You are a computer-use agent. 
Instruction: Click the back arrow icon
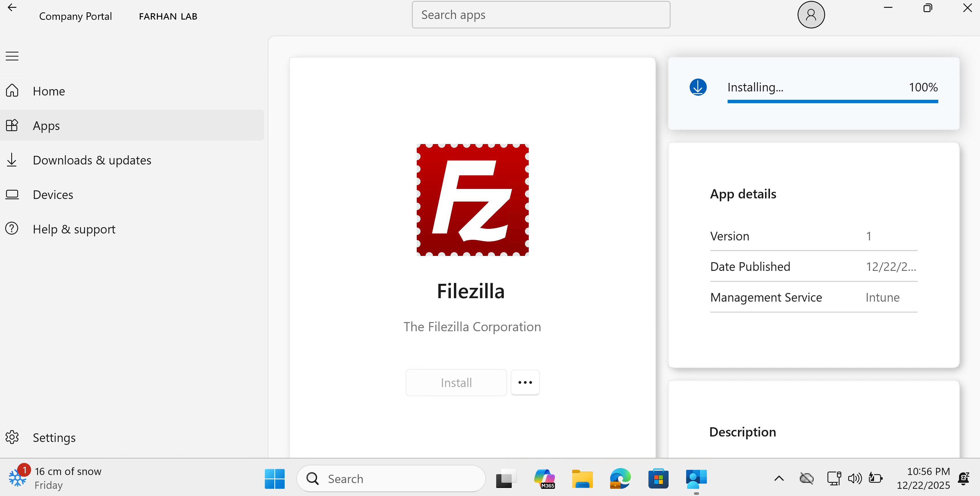12,7
